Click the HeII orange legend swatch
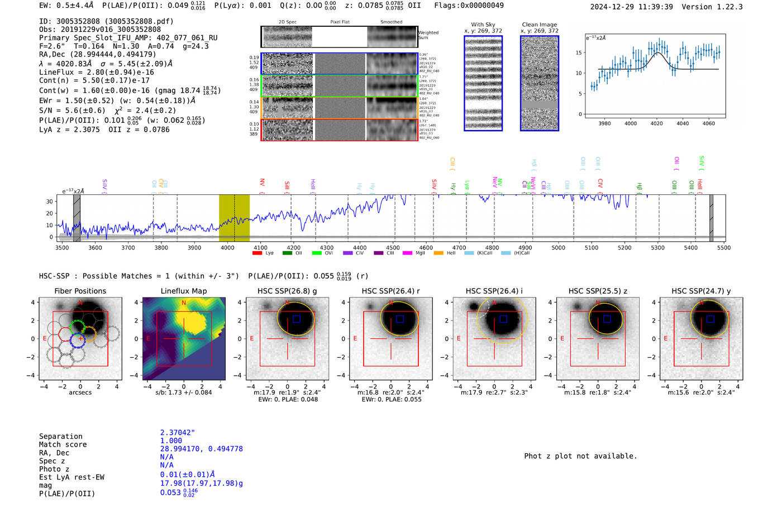This screenshot has height=532, width=782. (x=438, y=253)
